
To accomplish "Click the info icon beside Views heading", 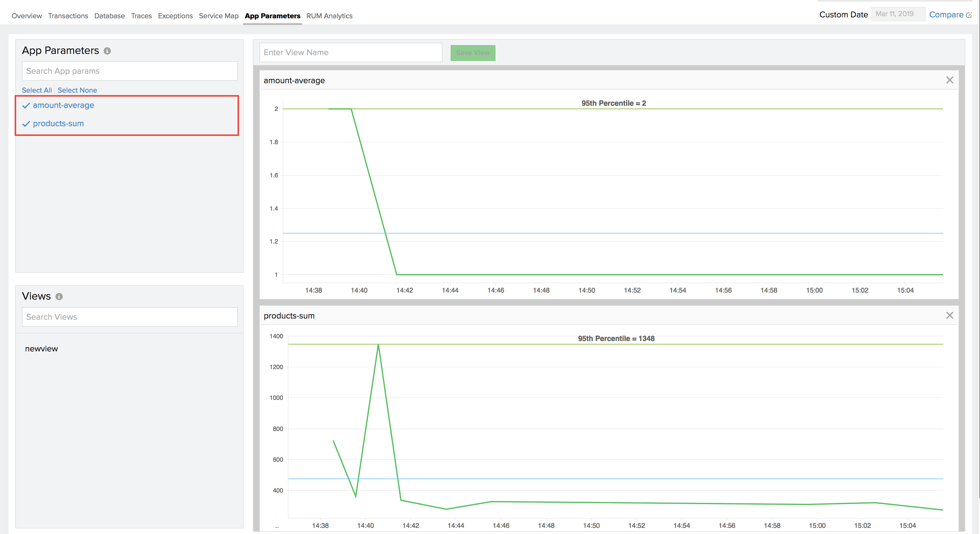I will pyautogui.click(x=59, y=297).
